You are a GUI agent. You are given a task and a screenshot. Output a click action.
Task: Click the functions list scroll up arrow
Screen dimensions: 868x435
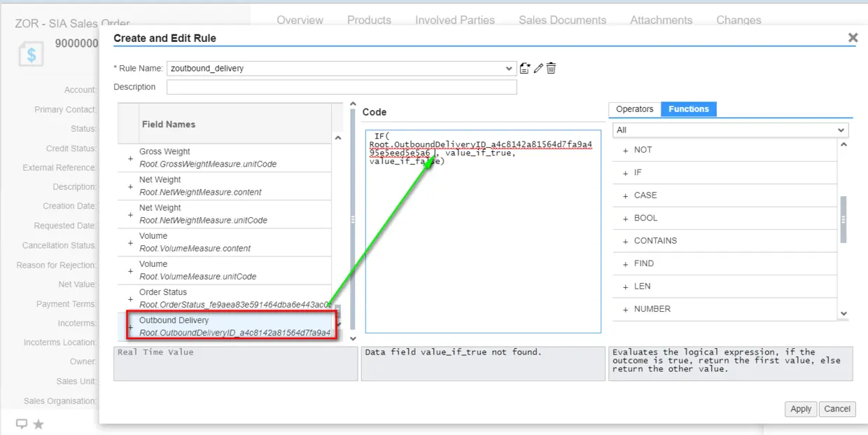[843, 145]
